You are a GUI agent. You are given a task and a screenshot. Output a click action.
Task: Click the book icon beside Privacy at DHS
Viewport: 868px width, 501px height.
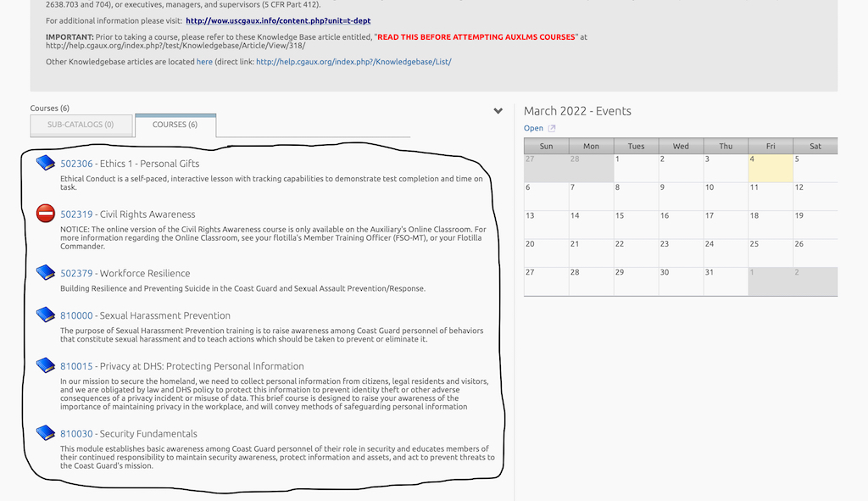click(46, 366)
